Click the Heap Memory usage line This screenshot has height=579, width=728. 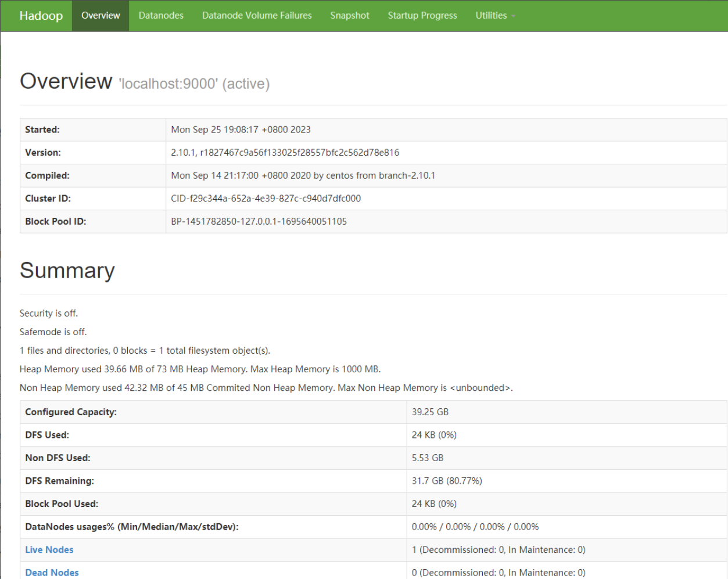tap(200, 369)
